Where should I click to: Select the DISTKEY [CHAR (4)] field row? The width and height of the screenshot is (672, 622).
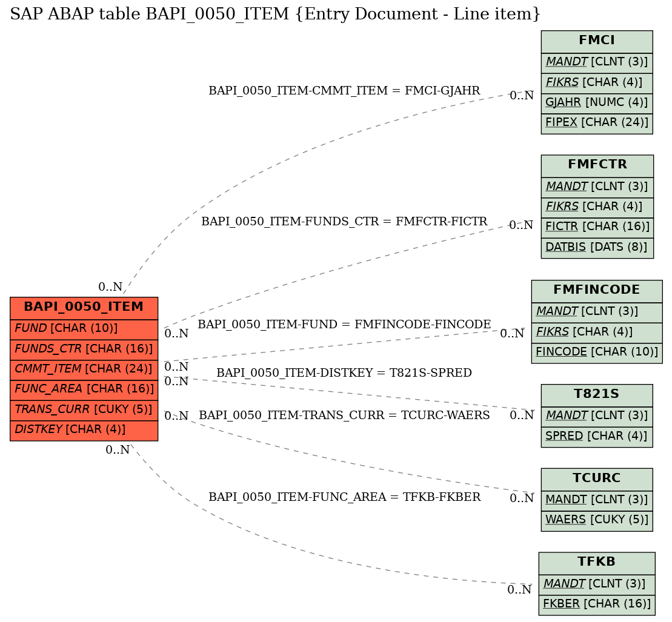point(84,430)
